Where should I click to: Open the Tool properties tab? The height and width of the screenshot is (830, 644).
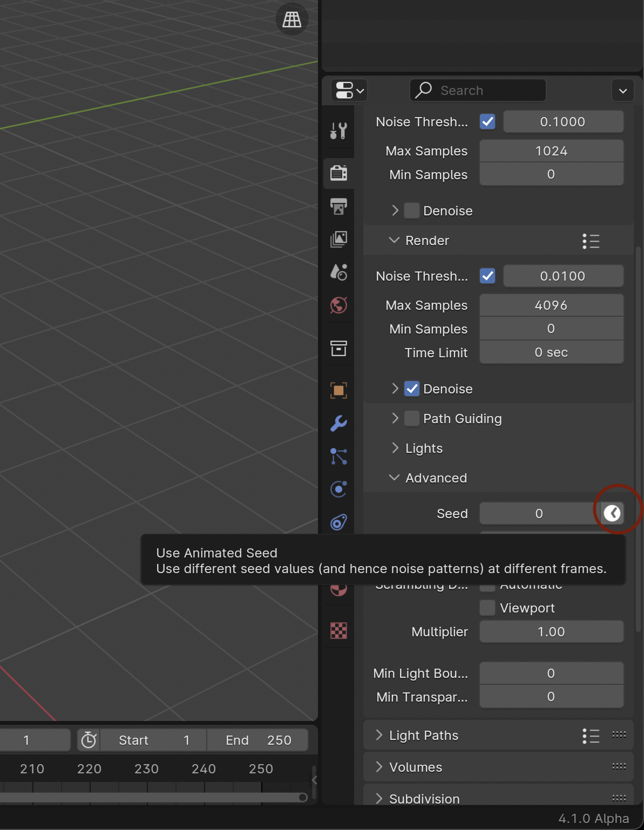[338, 131]
